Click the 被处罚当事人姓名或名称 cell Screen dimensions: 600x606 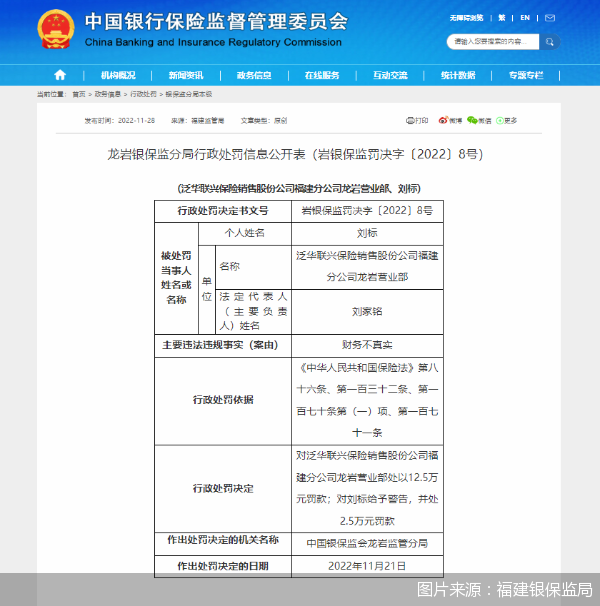click(176, 278)
